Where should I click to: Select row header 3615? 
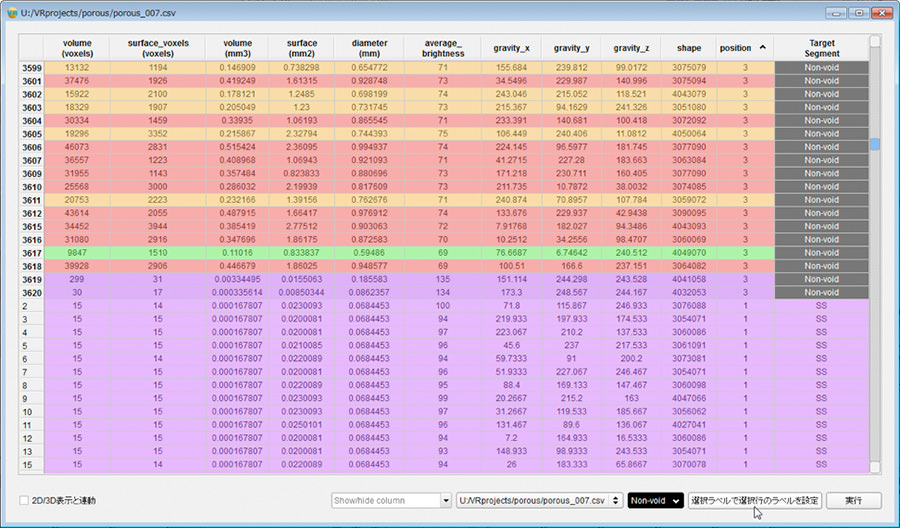(x=32, y=227)
